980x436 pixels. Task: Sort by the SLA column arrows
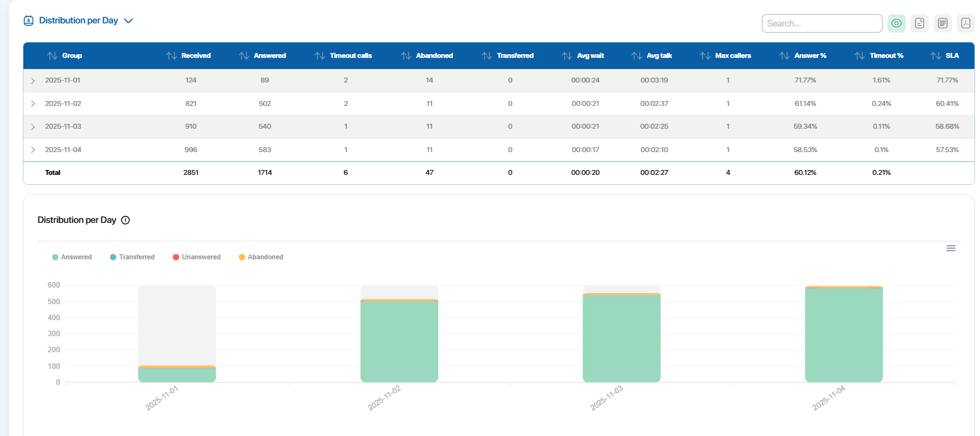tap(936, 56)
